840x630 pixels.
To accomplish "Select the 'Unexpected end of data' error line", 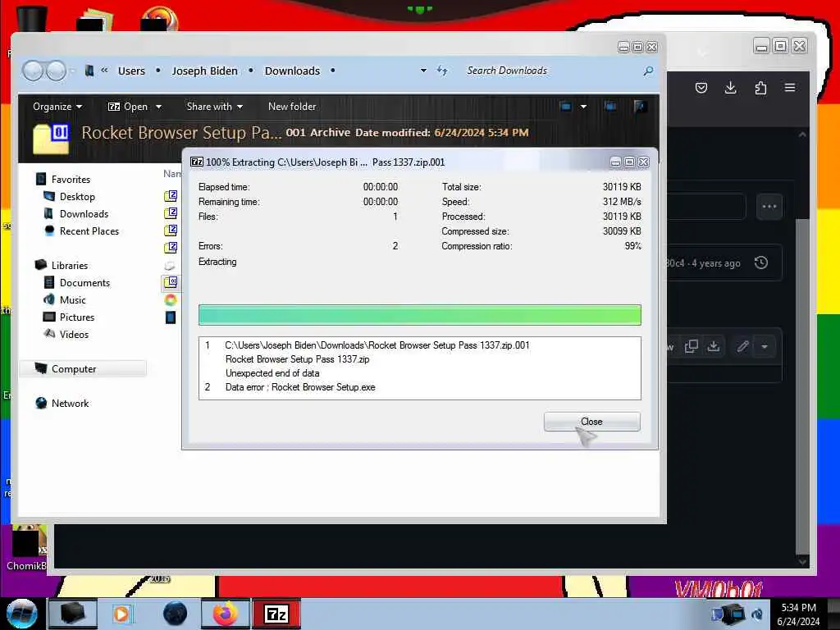I will coord(272,373).
